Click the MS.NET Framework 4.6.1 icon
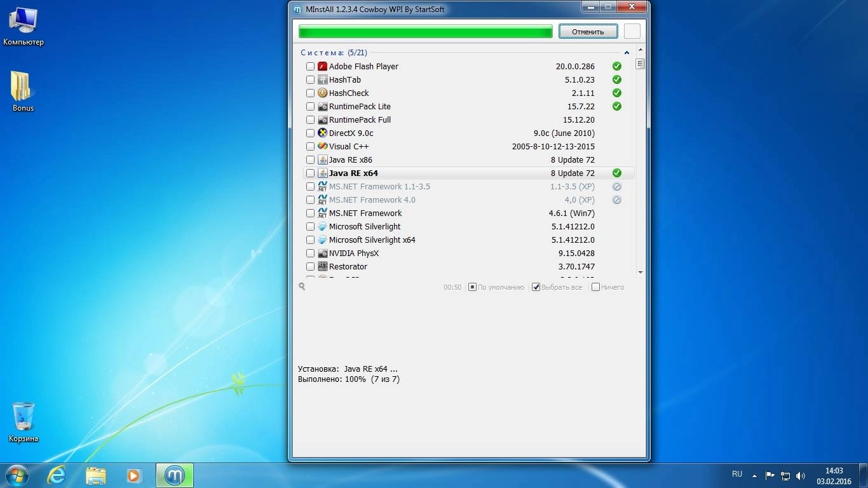Viewport: 868px width, 488px height. (322, 213)
